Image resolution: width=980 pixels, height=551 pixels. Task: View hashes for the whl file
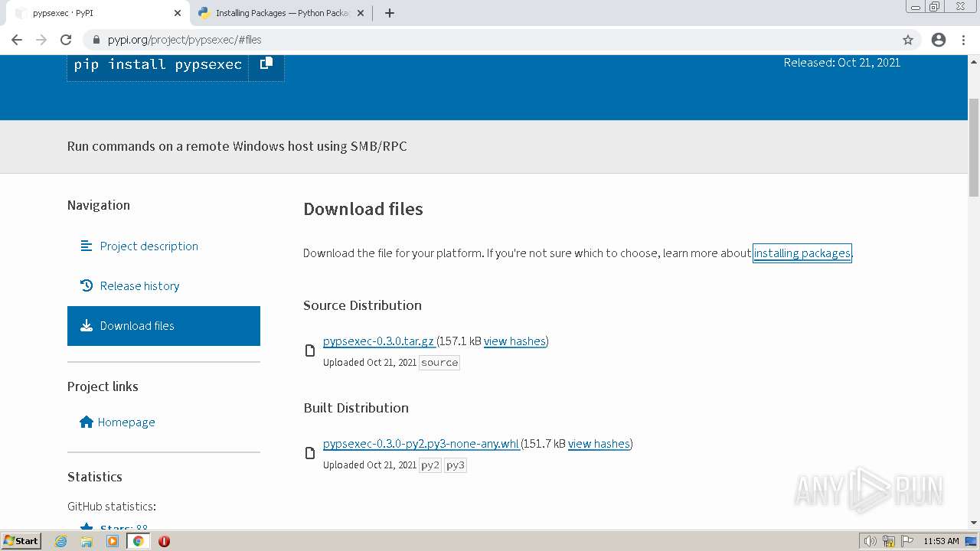tap(599, 444)
